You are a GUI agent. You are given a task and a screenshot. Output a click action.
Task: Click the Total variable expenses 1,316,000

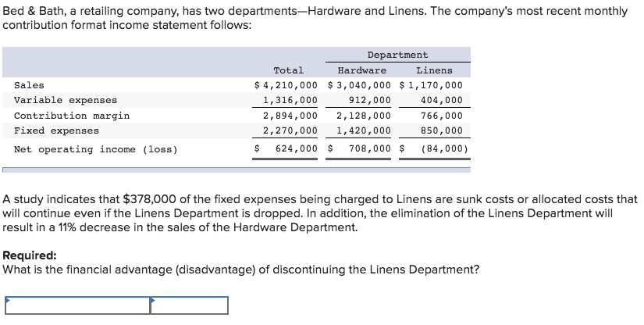pos(290,100)
